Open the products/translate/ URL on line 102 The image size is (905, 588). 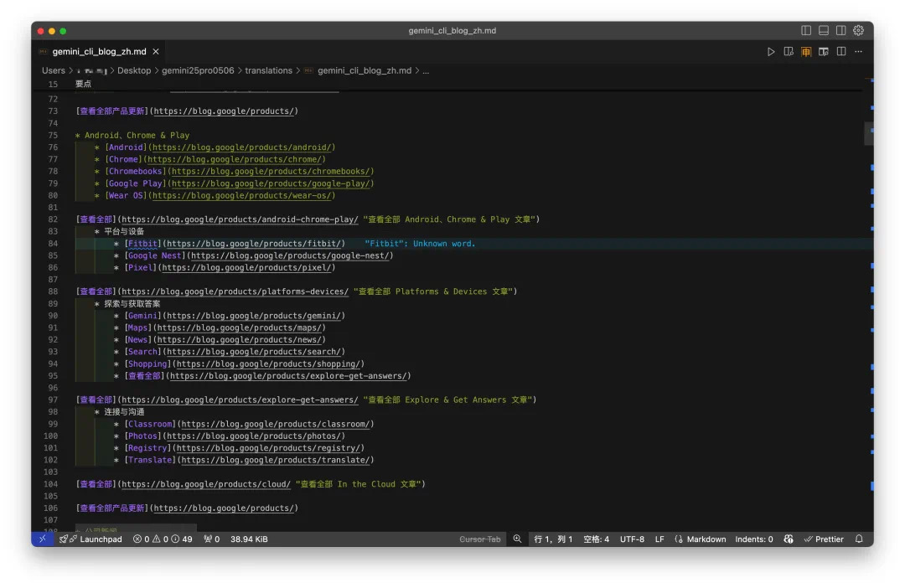pyautogui.click(x=276, y=460)
